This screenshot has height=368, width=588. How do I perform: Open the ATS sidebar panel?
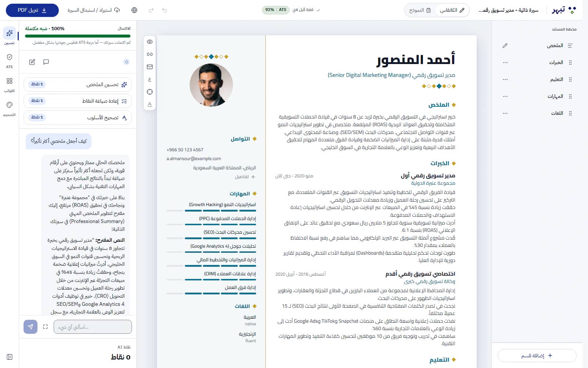tap(10, 61)
